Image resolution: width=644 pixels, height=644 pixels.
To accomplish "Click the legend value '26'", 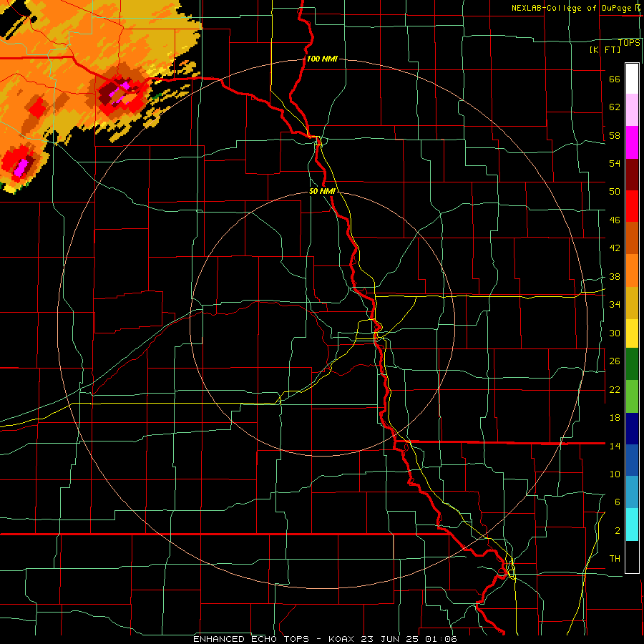I will 615,361.
